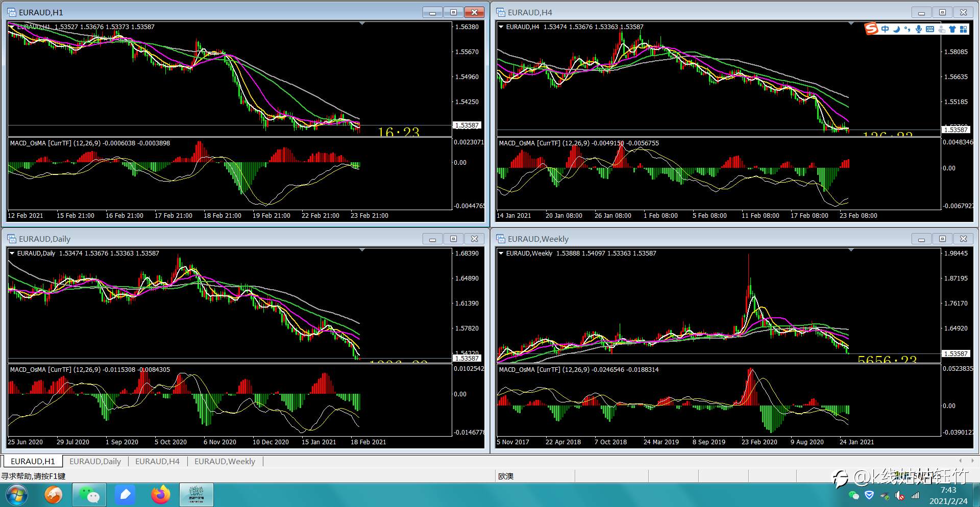Click the WeChat icon in system tray
The image size is (980, 507).
(853, 495)
